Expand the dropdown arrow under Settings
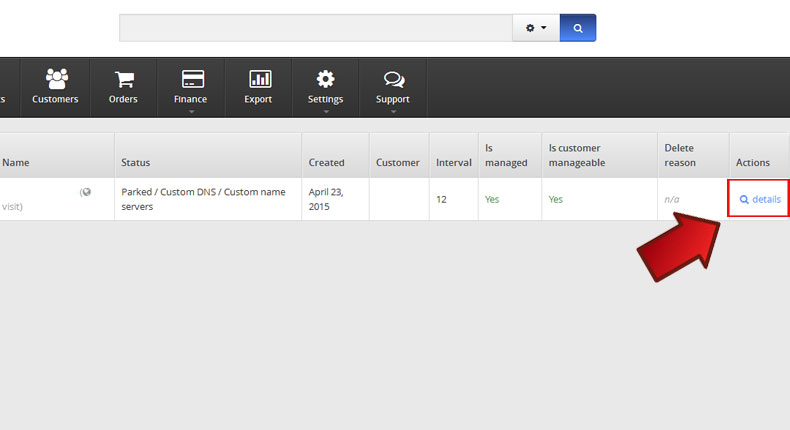The image size is (790, 430). [x=325, y=111]
